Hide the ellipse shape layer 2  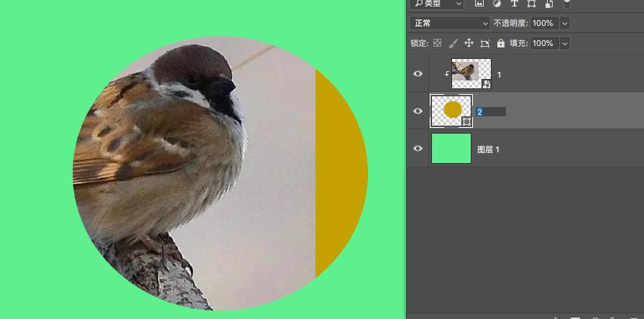pos(418,111)
